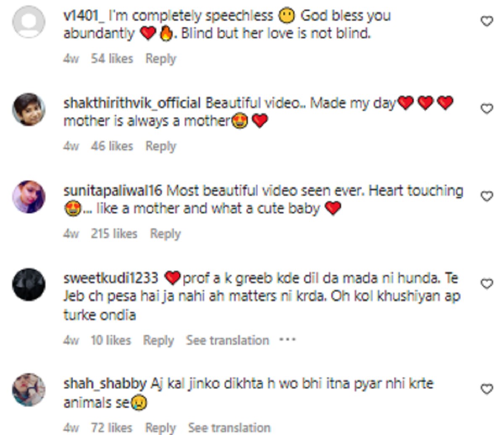
Task: Like sunitapaliwal16's comment with heart icon
Action: [x=486, y=196]
